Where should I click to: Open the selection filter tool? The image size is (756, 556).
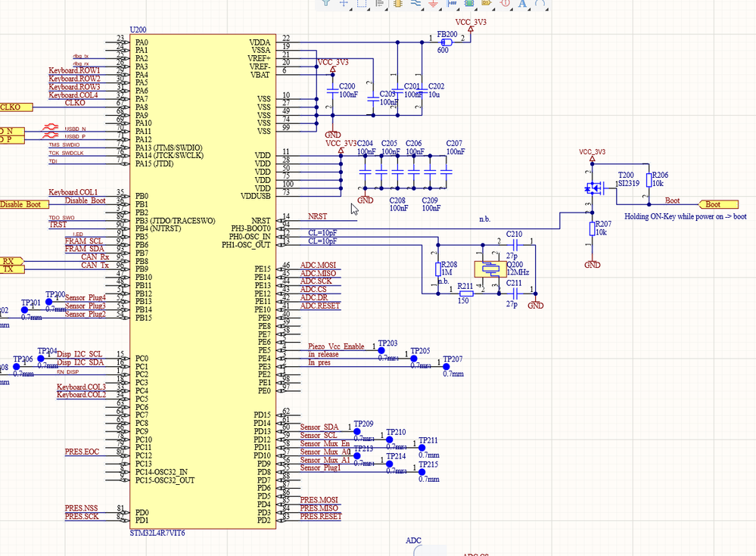(x=326, y=3)
